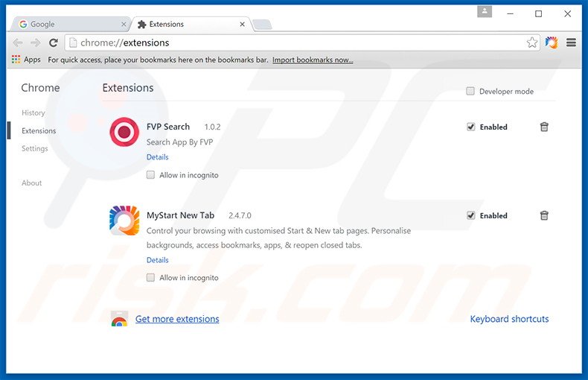The height and width of the screenshot is (380, 588).
Task: Select the Extensions tab
Action: [191, 24]
